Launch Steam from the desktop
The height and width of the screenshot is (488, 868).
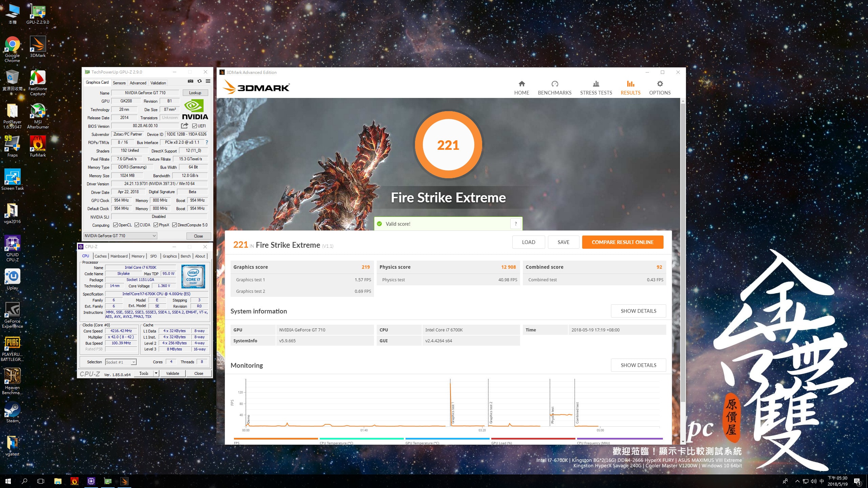[x=12, y=412]
